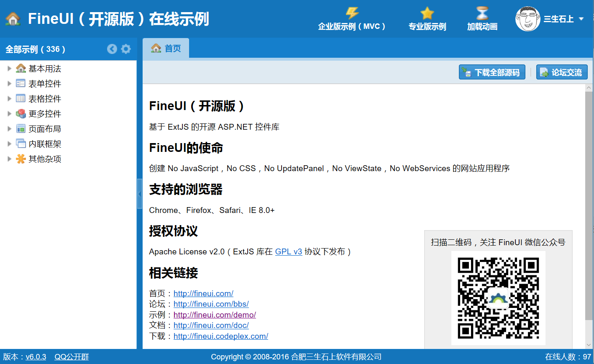Expand the 内联框架 tree node arrow
594x364 pixels.
pos(9,144)
